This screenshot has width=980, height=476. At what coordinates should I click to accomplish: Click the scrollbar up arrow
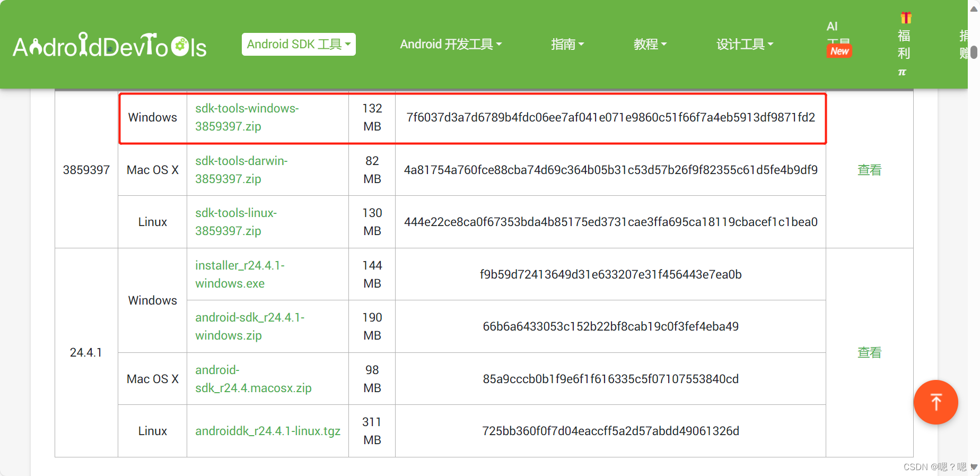pyautogui.click(x=974, y=8)
